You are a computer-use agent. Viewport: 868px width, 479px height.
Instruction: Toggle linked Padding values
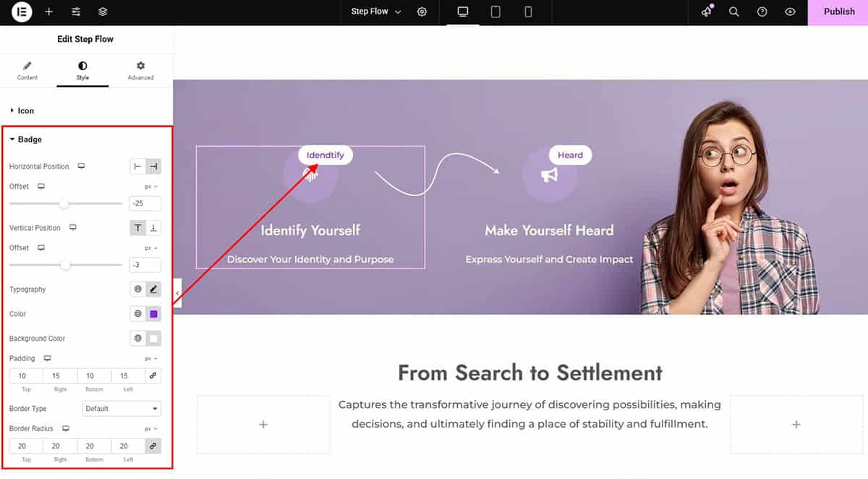point(153,376)
